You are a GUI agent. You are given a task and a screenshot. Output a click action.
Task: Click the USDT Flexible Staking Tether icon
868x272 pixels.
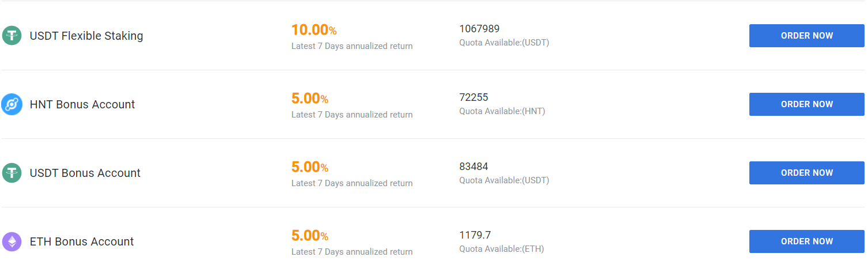[x=12, y=36]
